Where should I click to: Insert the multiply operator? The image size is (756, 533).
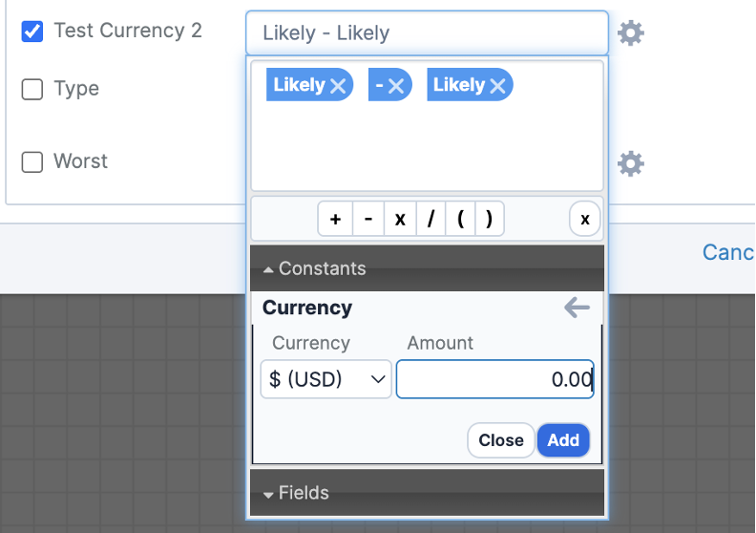tap(400, 219)
